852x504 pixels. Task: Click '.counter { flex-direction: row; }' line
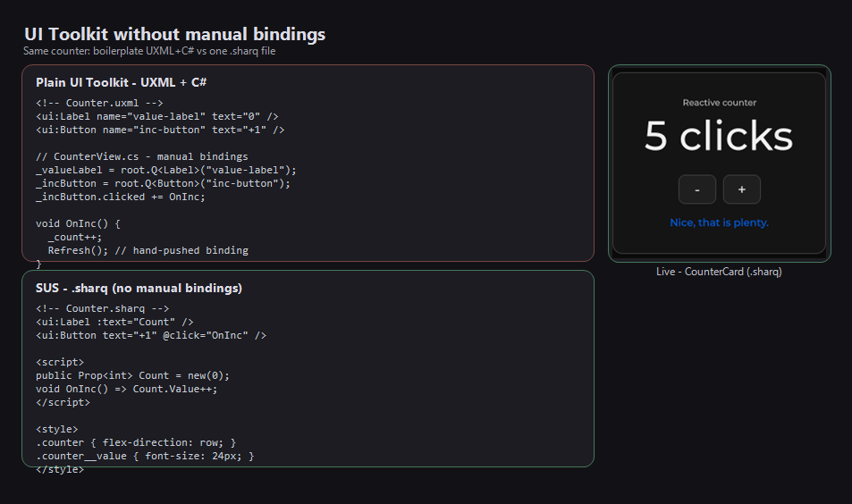136,442
